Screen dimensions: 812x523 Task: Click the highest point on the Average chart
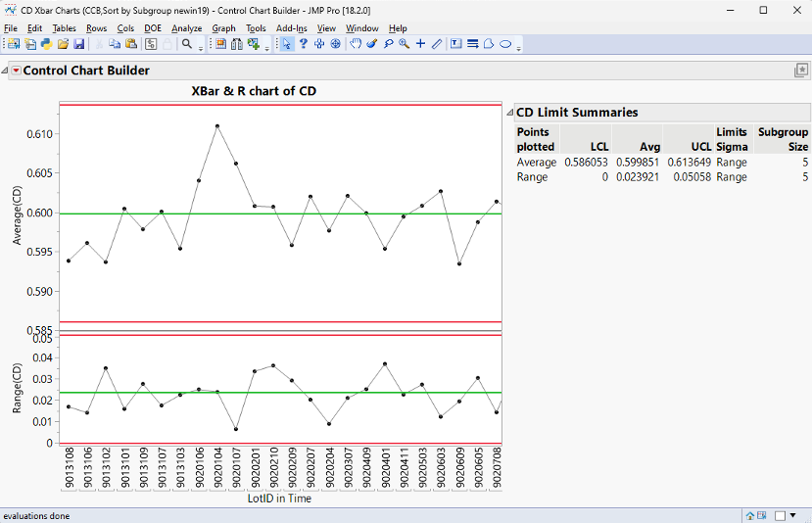[217, 125]
